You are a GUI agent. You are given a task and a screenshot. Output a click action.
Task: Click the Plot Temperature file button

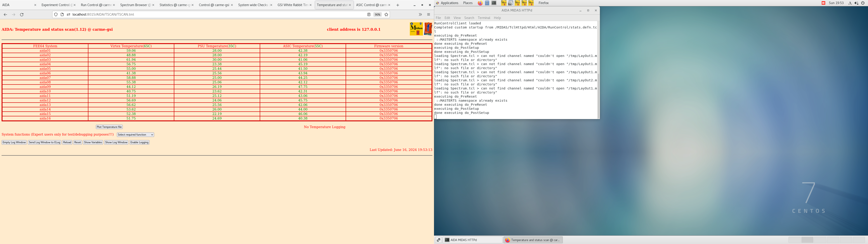(109, 127)
